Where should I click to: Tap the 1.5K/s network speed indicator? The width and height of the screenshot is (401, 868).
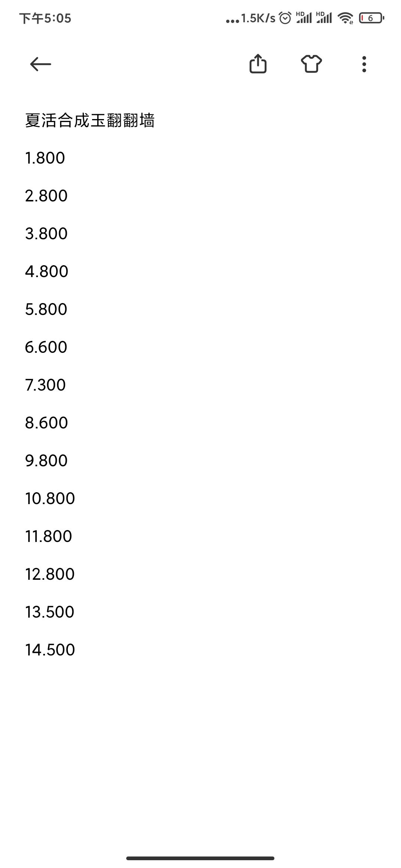[x=258, y=18]
